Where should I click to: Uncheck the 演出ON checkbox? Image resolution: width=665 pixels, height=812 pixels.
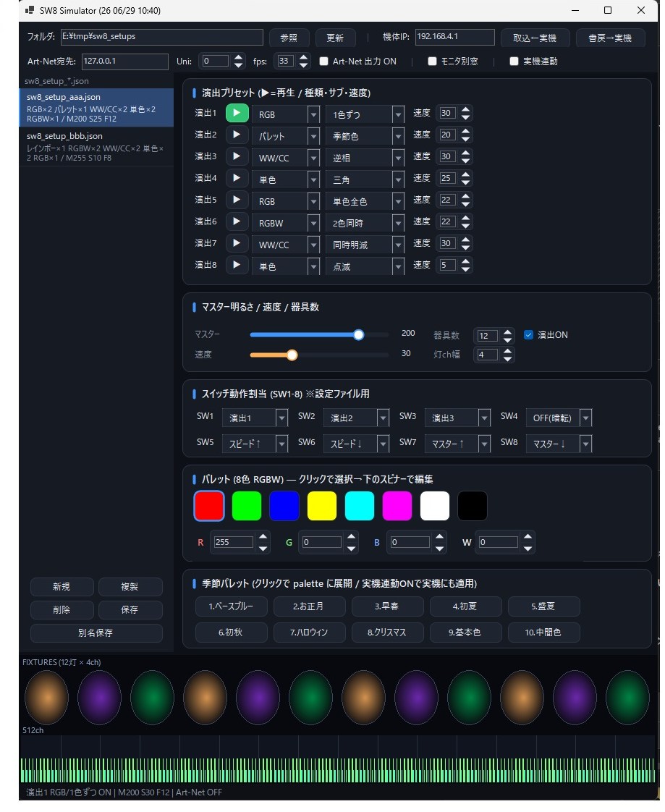coord(528,335)
